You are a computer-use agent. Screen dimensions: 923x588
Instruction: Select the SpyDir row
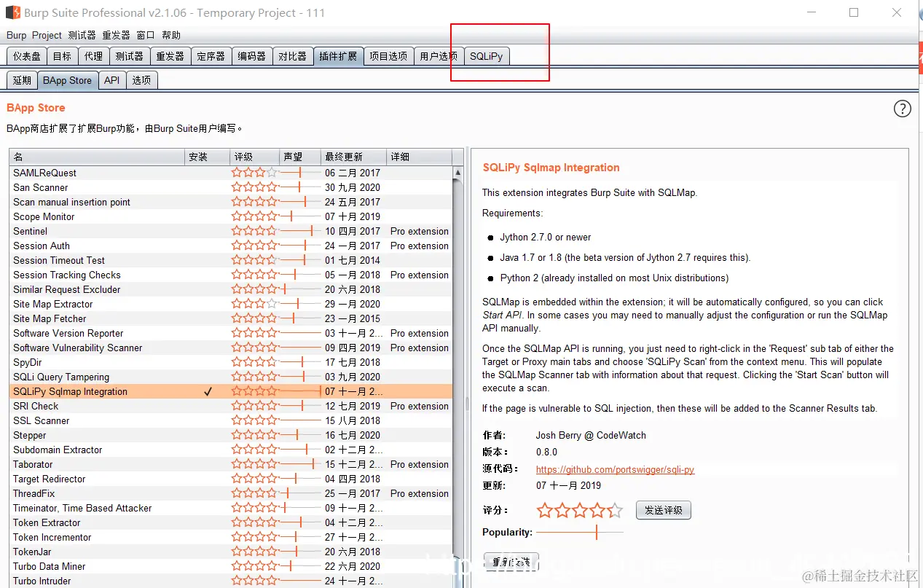(x=232, y=362)
